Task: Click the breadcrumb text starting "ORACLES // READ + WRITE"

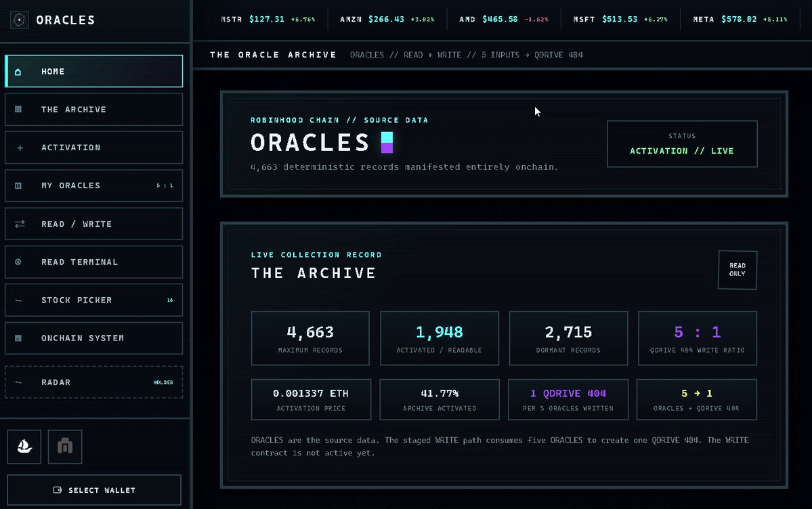Action: (466, 55)
